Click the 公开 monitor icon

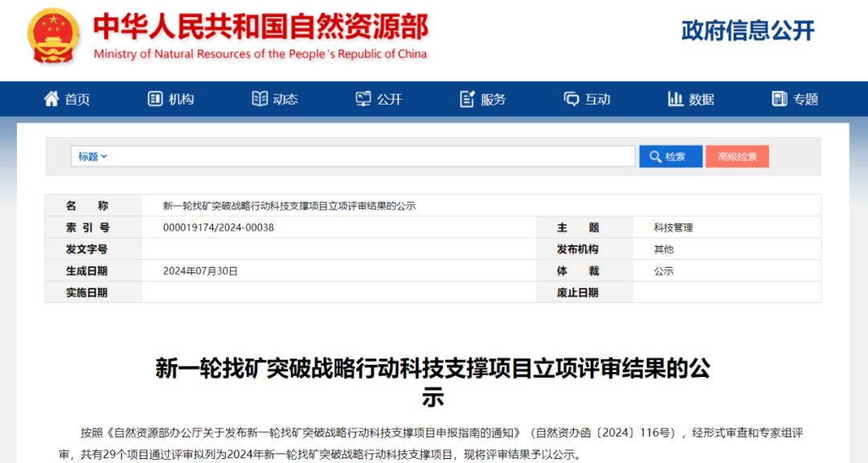(363, 99)
